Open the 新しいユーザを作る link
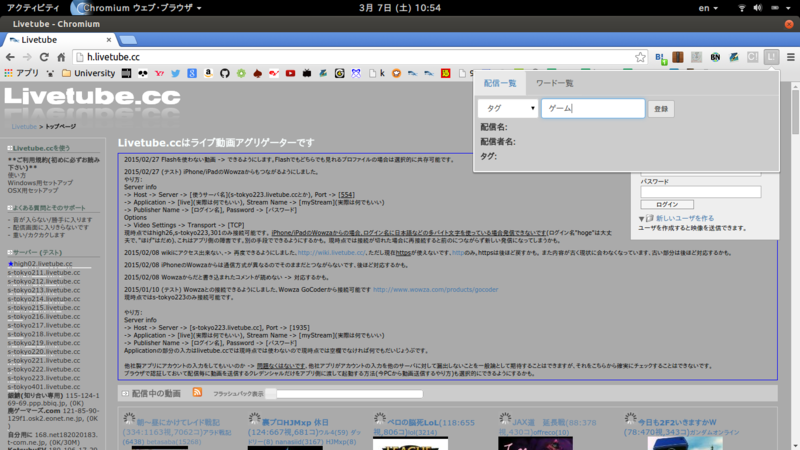The image size is (800, 450). pos(685,218)
